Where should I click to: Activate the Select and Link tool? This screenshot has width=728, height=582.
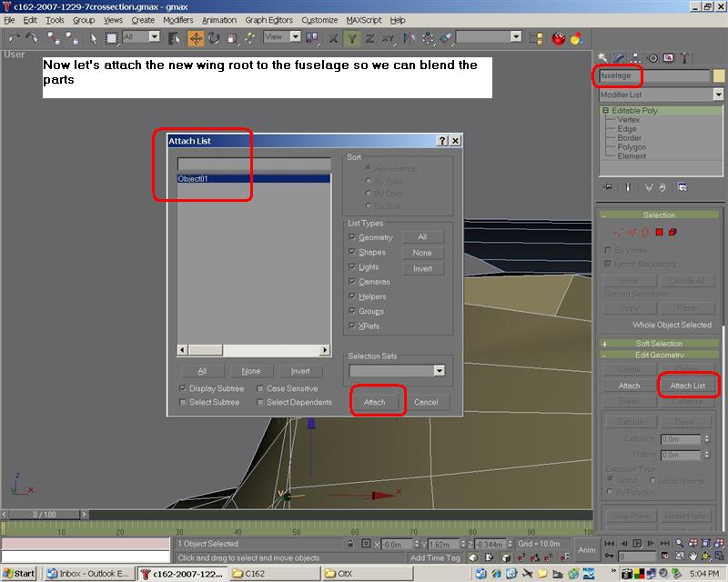point(53,38)
